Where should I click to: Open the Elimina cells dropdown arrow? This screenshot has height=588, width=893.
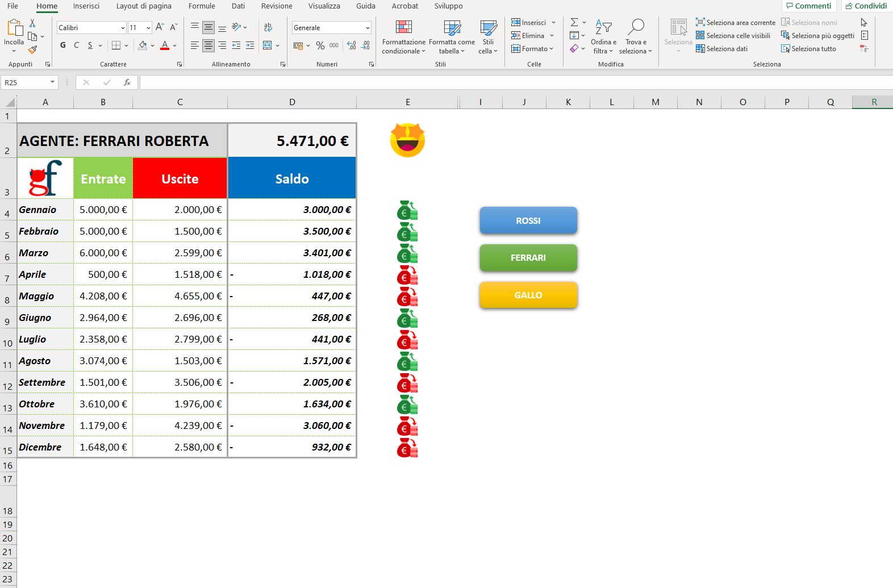(553, 36)
